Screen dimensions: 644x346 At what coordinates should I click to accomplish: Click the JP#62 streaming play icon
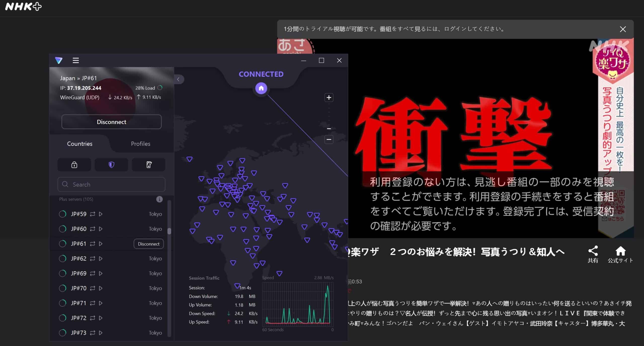point(101,258)
